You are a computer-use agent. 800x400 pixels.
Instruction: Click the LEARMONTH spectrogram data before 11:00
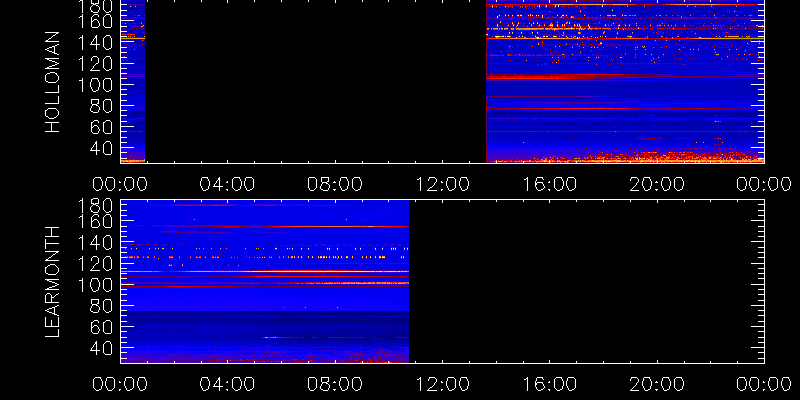pos(265,281)
